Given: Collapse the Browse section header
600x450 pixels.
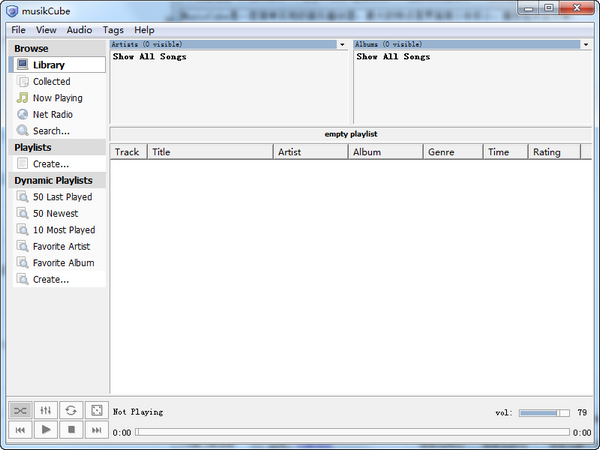Looking at the screenshot, I should (x=57, y=49).
